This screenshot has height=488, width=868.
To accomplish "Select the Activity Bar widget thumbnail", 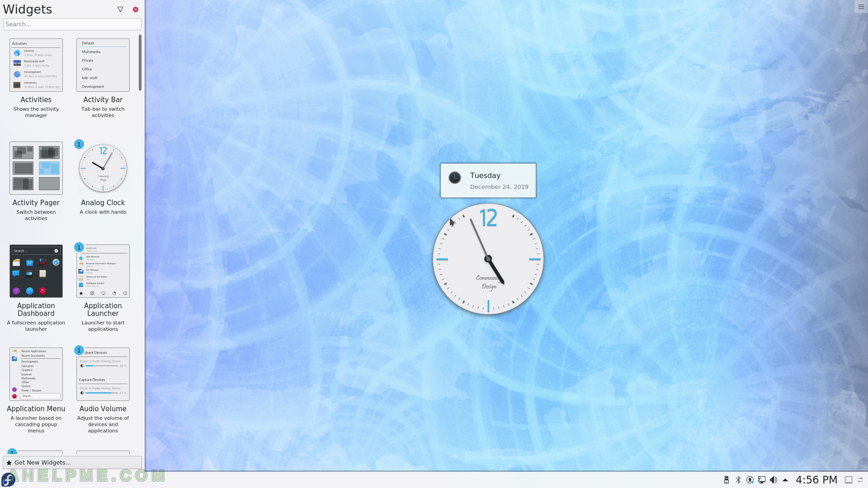I will coord(103,65).
